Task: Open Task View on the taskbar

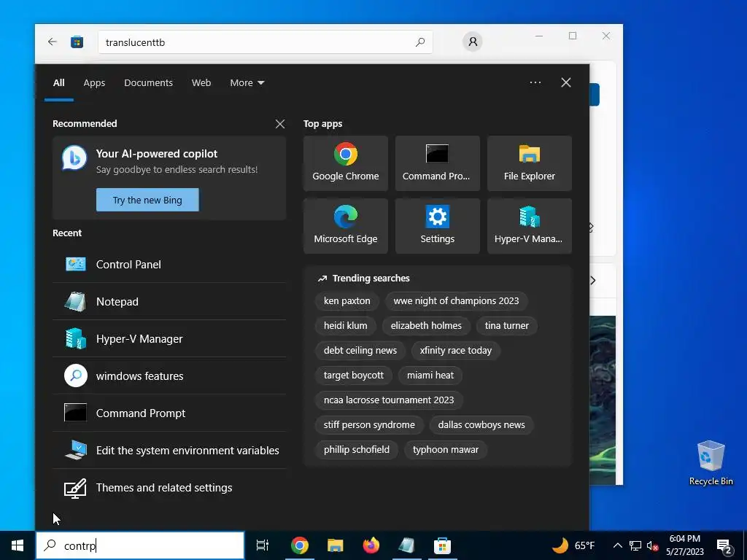Action: coord(262,545)
